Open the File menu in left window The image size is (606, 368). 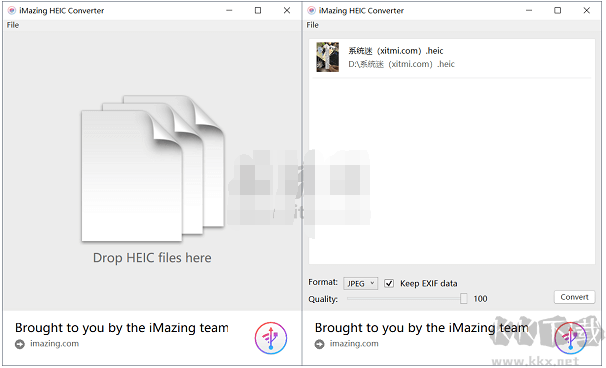click(x=13, y=25)
